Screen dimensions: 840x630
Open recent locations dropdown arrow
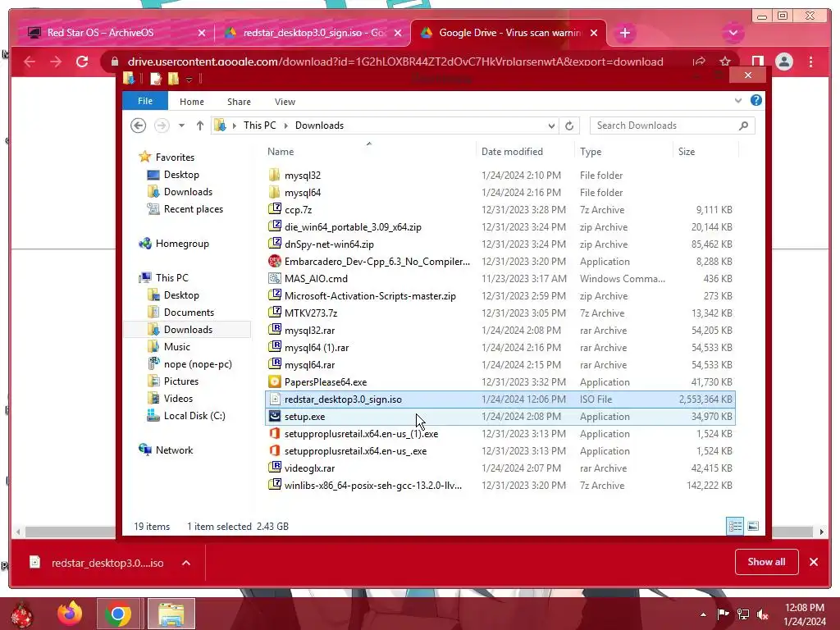click(181, 126)
